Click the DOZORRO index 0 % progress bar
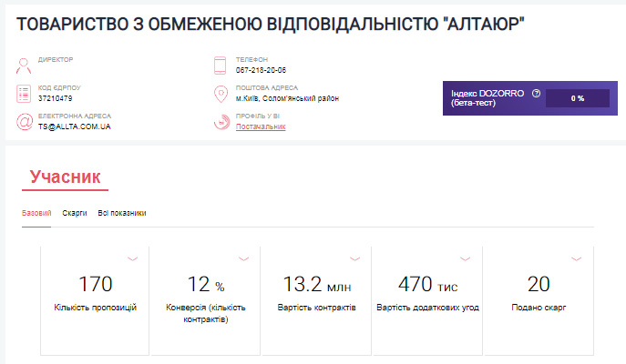Viewport: 626px width, 364px height. click(x=578, y=98)
